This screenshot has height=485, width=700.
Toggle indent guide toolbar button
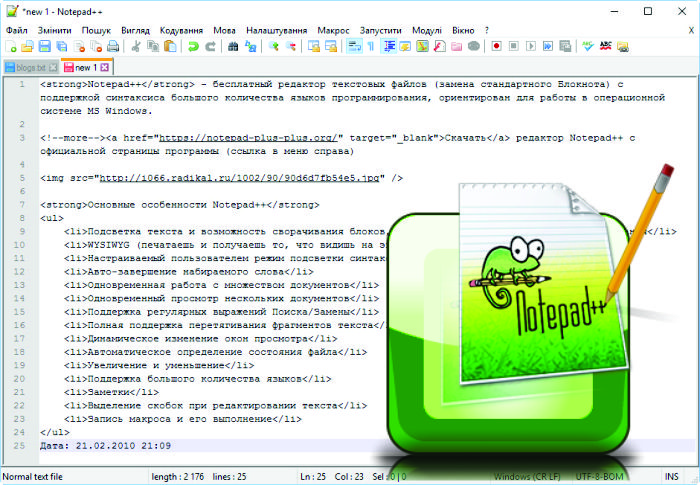389,46
